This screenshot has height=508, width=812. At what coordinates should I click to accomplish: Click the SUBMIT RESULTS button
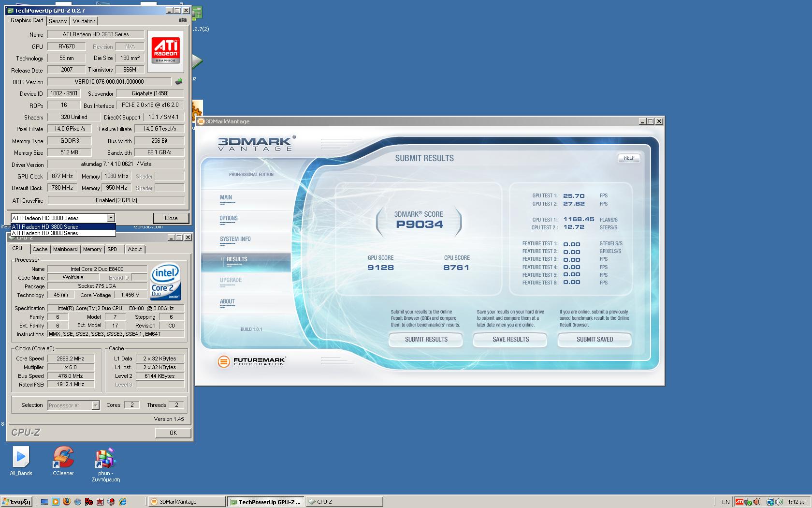click(x=426, y=340)
